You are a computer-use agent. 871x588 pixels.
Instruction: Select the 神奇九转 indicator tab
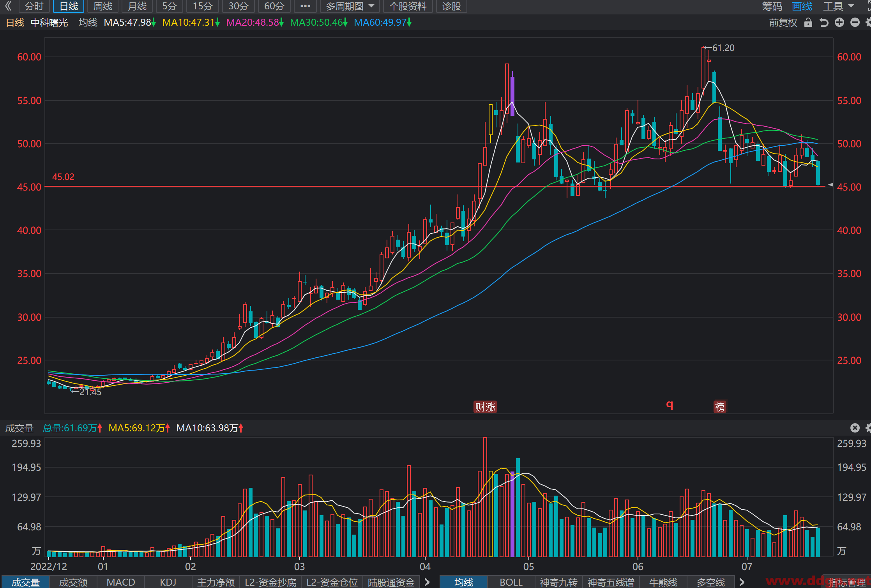pos(558,582)
